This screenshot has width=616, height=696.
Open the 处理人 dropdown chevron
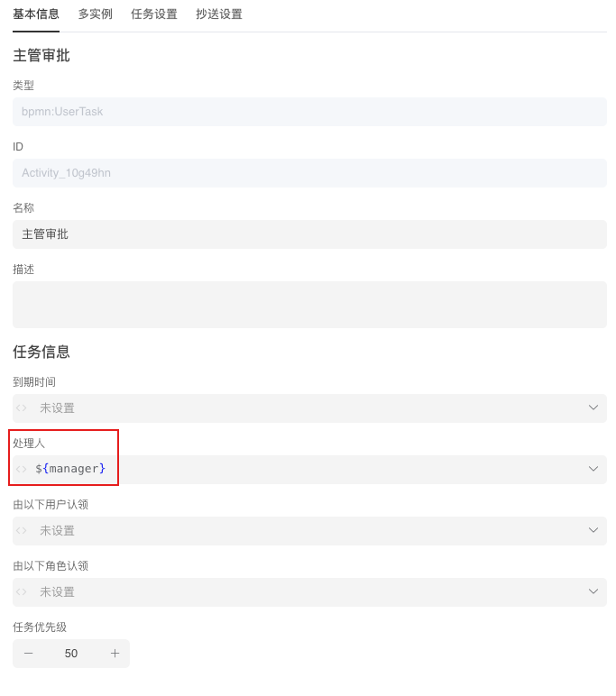[593, 469]
